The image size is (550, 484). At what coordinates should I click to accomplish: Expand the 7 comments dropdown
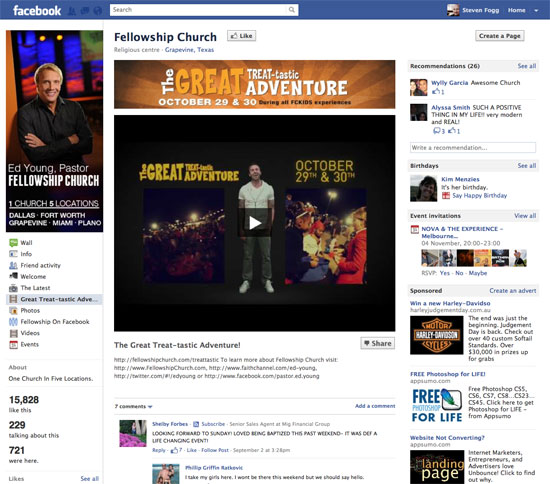coord(133,406)
